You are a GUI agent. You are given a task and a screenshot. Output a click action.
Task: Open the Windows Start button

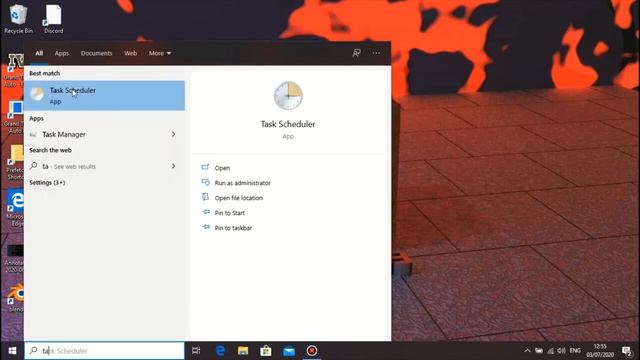(12, 351)
